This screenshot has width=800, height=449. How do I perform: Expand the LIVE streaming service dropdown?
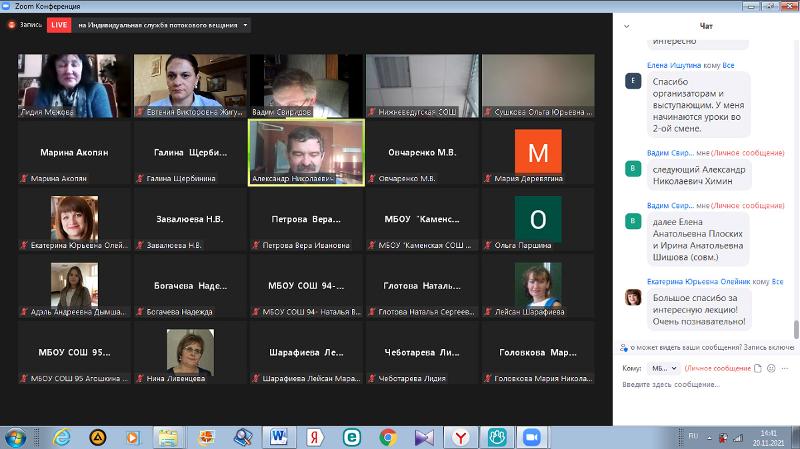coord(246,24)
